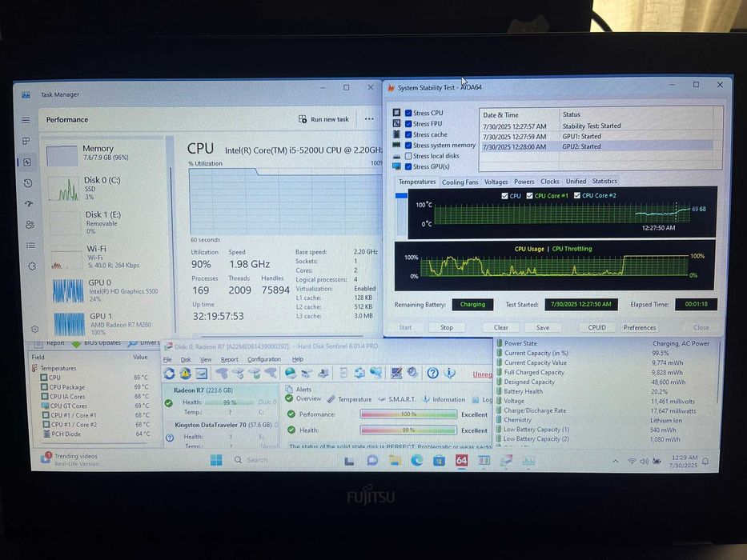Screen dimensions: 747x560
Task: Uncheck Stress cache option
Action: (x=408, y=134)
